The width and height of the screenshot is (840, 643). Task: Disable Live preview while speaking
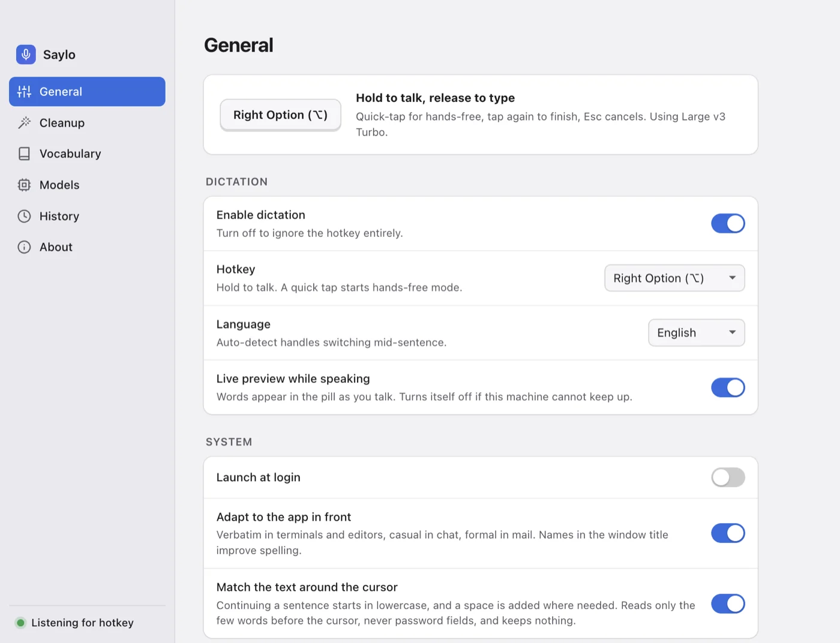(x=728, y=387)
